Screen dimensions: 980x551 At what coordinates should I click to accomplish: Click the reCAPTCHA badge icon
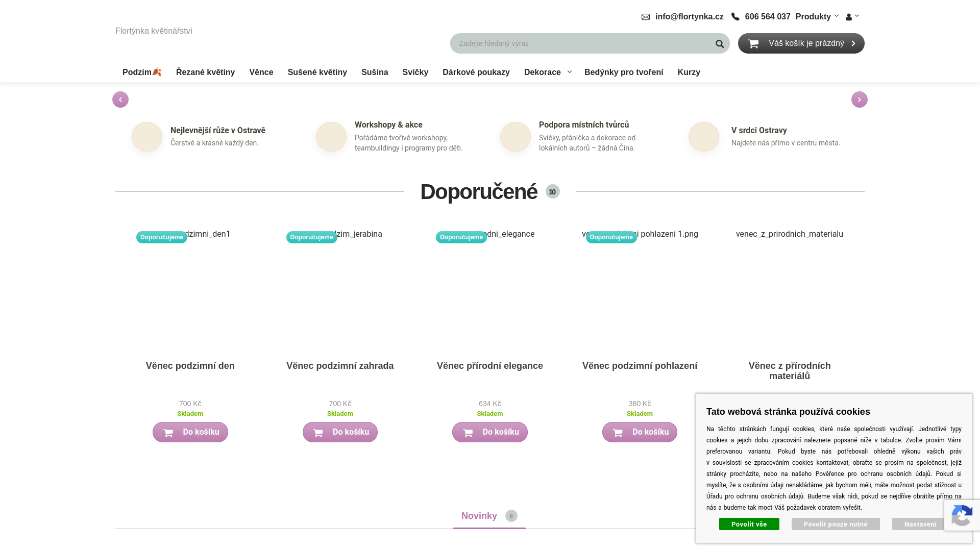[x=962, y=515]
